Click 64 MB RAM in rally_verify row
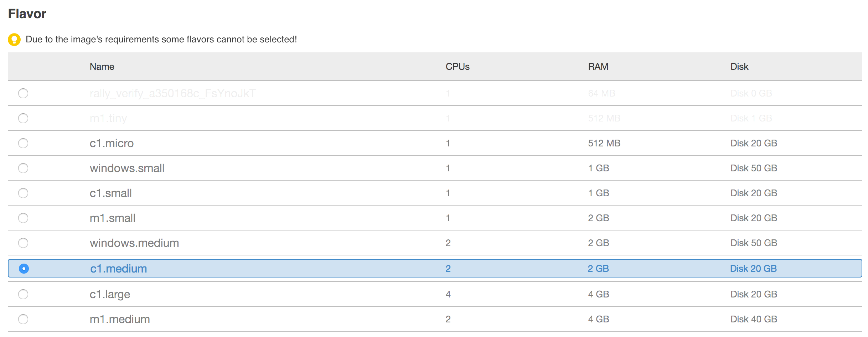 click(601, 93)
